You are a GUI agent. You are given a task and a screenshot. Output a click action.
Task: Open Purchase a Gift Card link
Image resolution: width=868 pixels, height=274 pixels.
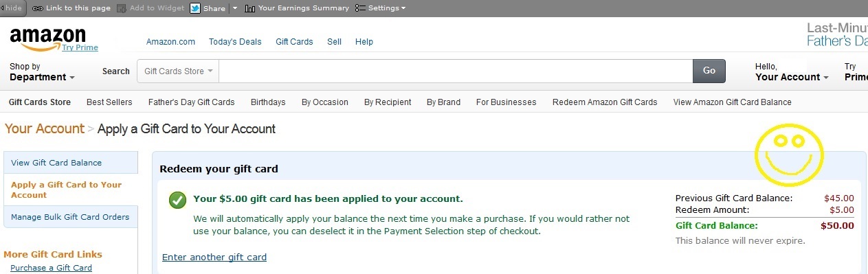click(x=51, y=268)
